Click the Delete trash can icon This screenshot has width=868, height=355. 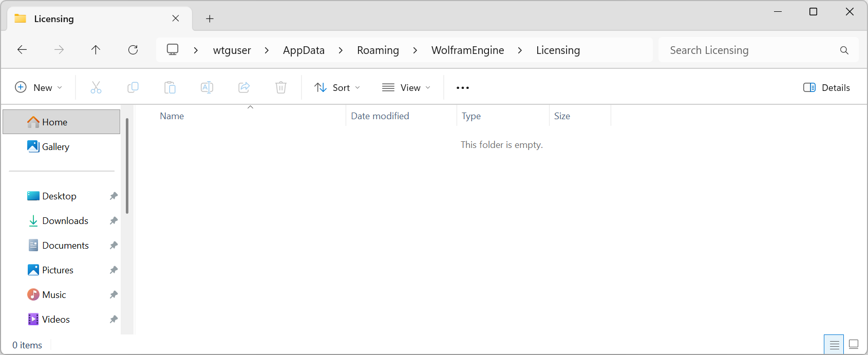tap(281, 87)
